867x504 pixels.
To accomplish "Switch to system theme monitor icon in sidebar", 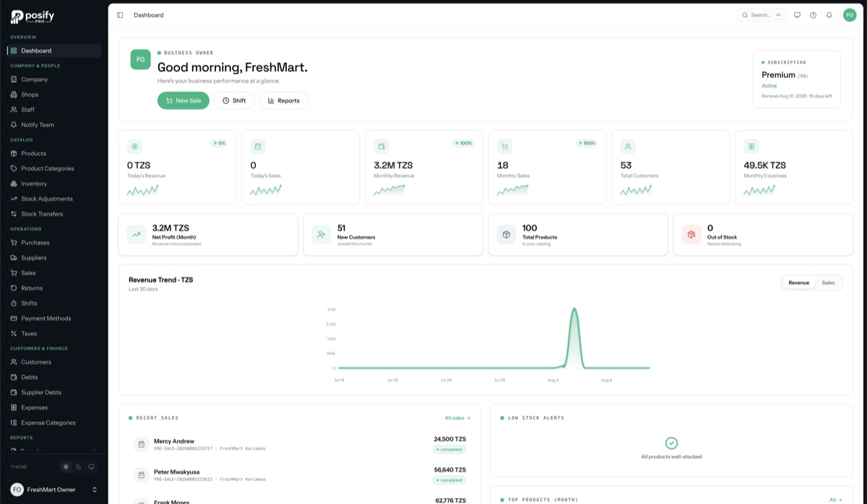I will (90, 467).
